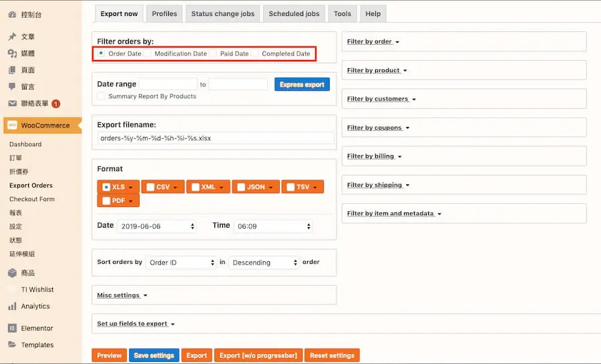601x364 pixels.
Task: Click the pin icon beside 文章
Action: [x=12, y=36]
